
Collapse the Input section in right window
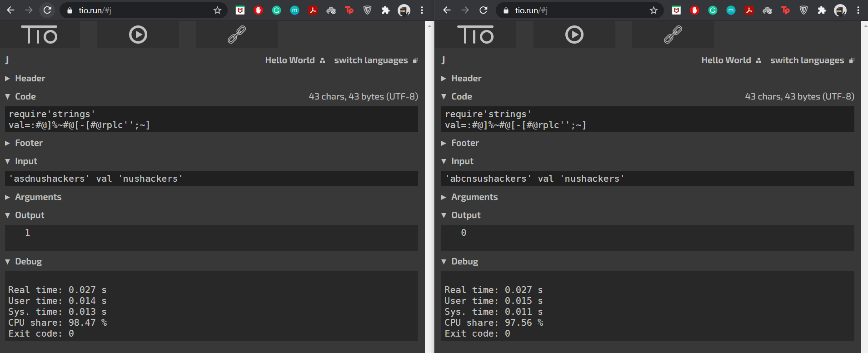457,161
